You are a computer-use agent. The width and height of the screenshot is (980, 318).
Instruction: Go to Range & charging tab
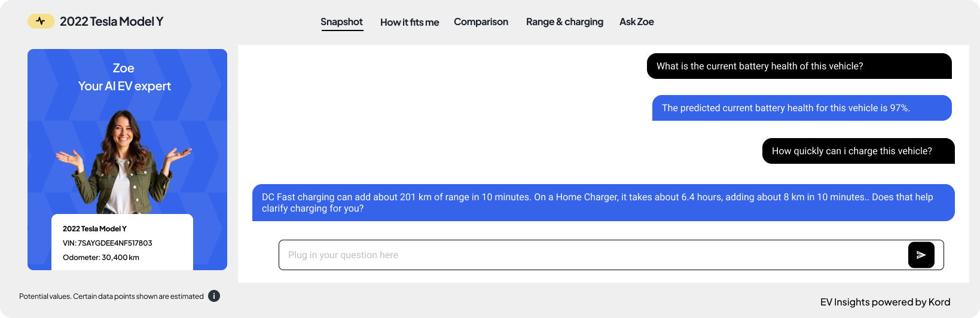pos(564,22)
